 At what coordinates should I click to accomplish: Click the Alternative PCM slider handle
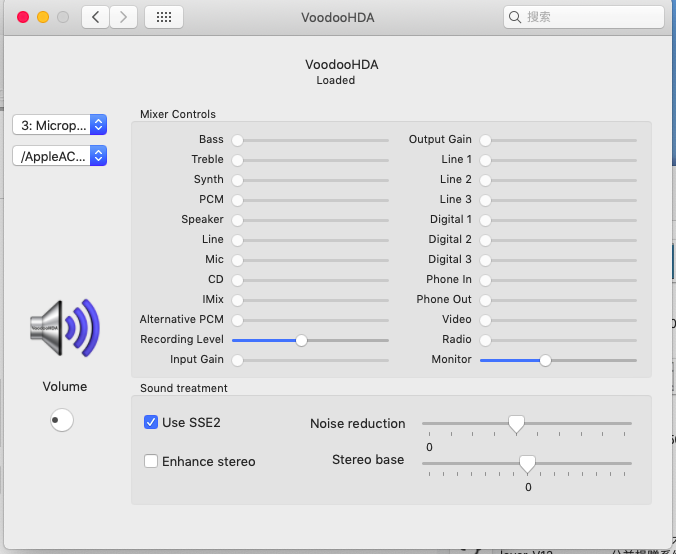(x=237, y=320)
